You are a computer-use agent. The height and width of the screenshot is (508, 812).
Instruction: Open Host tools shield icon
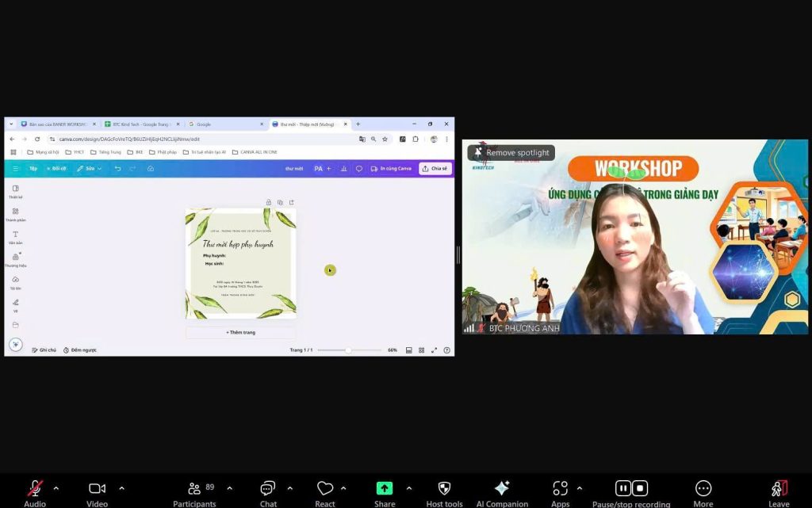tap(444, 489)
